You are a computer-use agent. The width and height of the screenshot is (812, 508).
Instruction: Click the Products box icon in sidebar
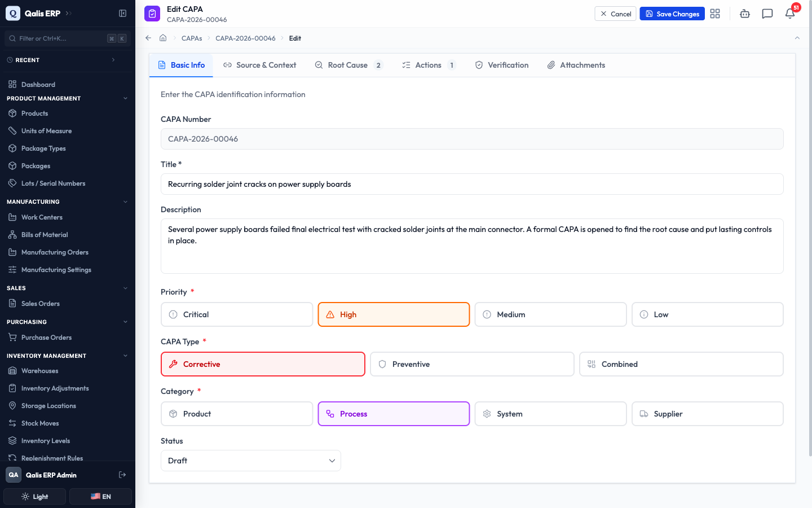coord(12,113)
